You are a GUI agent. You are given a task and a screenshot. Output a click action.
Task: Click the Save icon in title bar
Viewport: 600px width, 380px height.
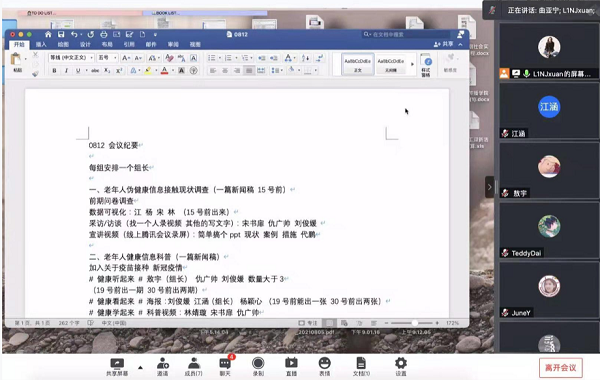pos(61,34)
